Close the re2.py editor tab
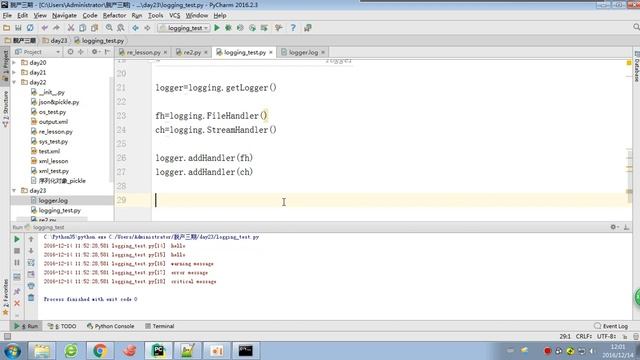 coord(206,52)
